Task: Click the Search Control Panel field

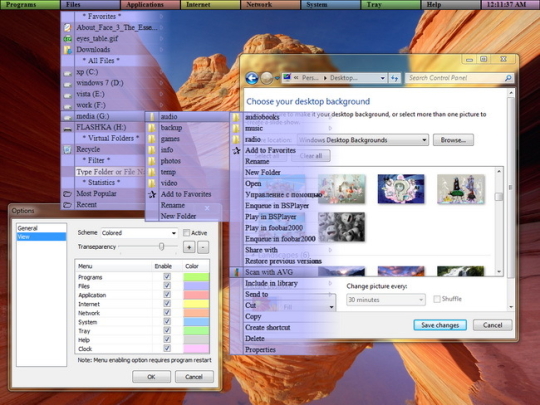Action: click(459, 78)
